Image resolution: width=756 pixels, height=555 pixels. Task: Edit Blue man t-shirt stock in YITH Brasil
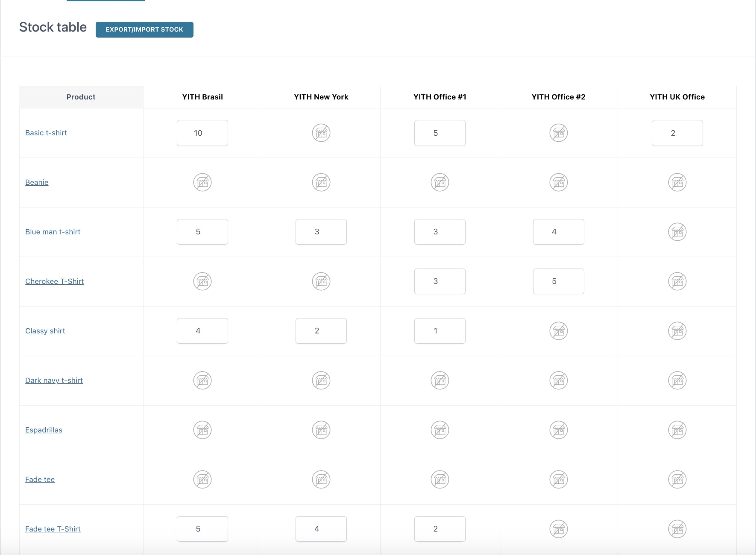click(202, 232)
